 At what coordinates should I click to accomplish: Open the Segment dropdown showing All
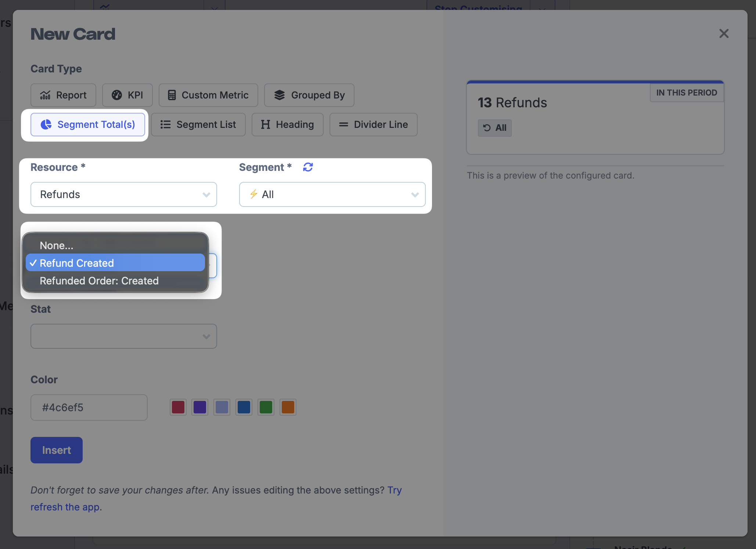332,194
